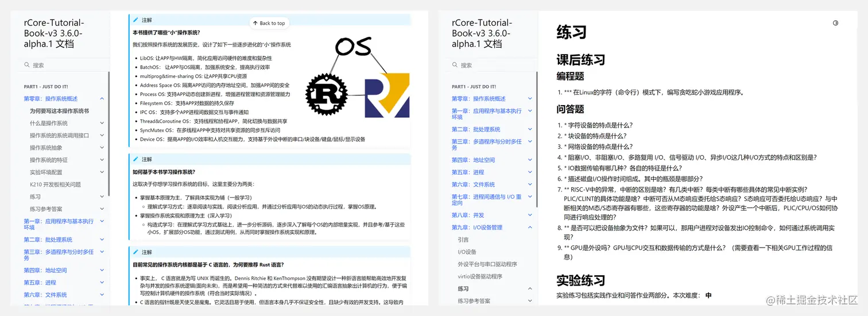Click the 课后练习 heading
The image size is (868, 316).
pyautogui.click(x=581, y=60)
